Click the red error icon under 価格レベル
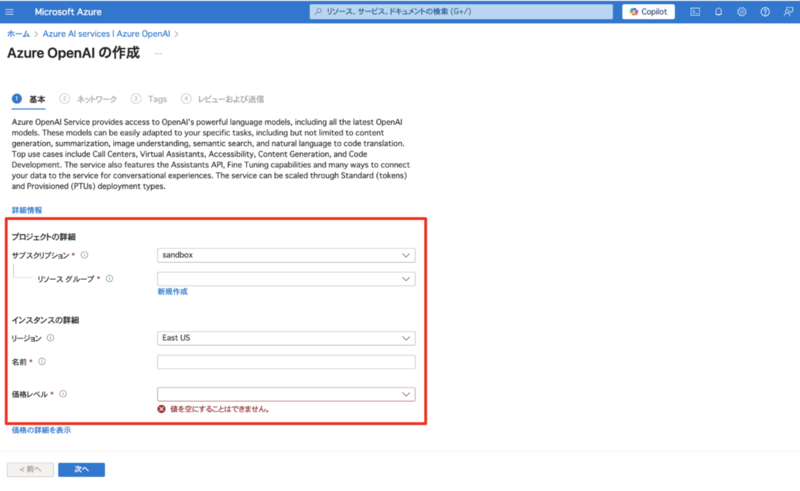Screen dimensions: 800x491 [161, 409]
